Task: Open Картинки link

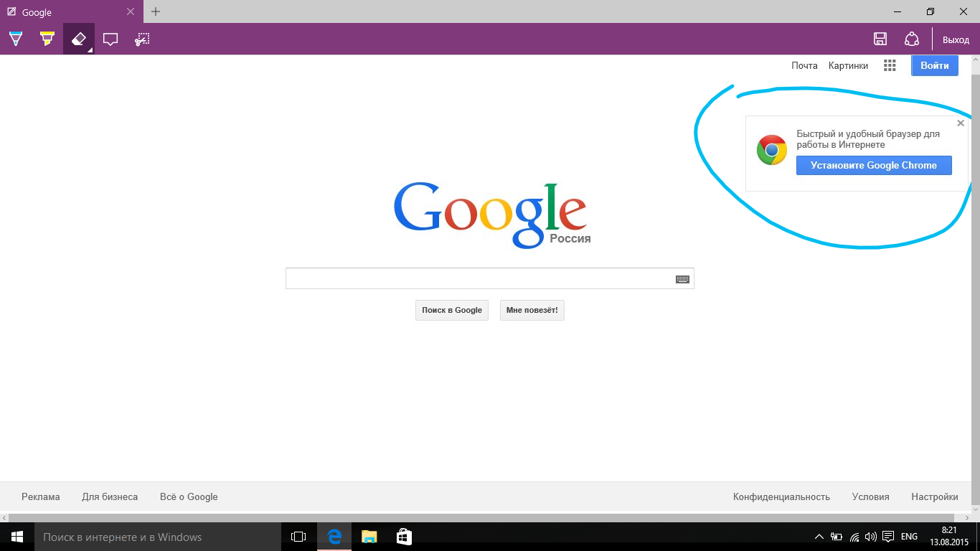Action: point(848,65)
